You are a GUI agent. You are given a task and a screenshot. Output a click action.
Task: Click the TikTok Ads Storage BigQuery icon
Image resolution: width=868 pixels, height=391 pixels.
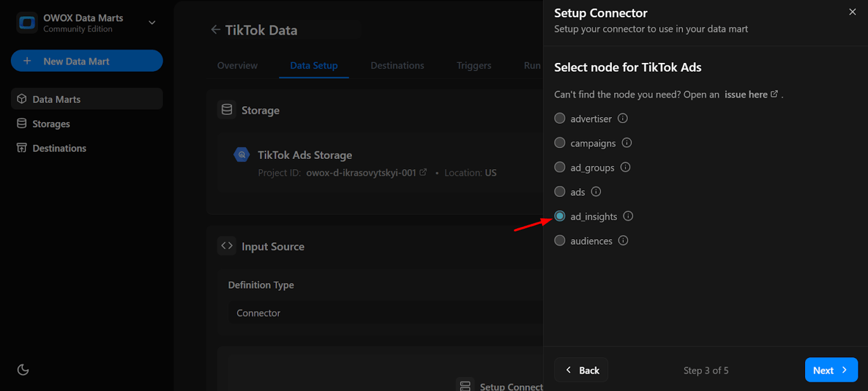[x=241, y=154]
